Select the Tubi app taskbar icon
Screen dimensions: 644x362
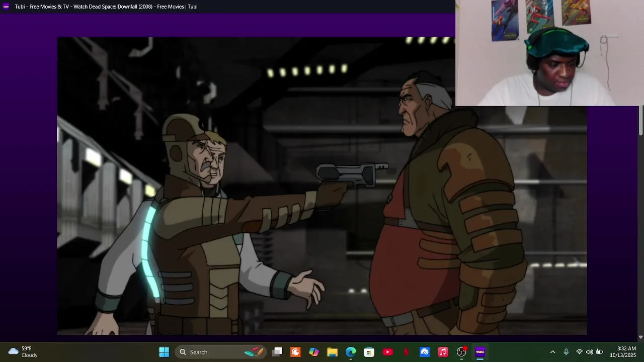point(480,352)
